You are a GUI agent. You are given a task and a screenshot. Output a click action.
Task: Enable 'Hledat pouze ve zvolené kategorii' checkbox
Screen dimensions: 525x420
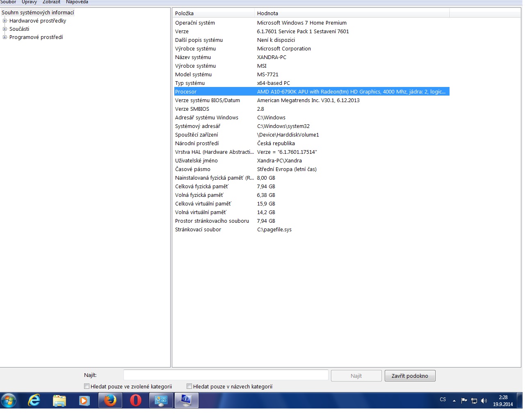[87, 386]
